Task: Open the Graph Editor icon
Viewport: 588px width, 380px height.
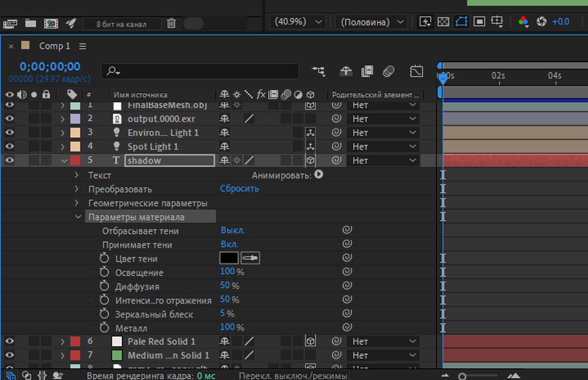Action: coord(416,71)
